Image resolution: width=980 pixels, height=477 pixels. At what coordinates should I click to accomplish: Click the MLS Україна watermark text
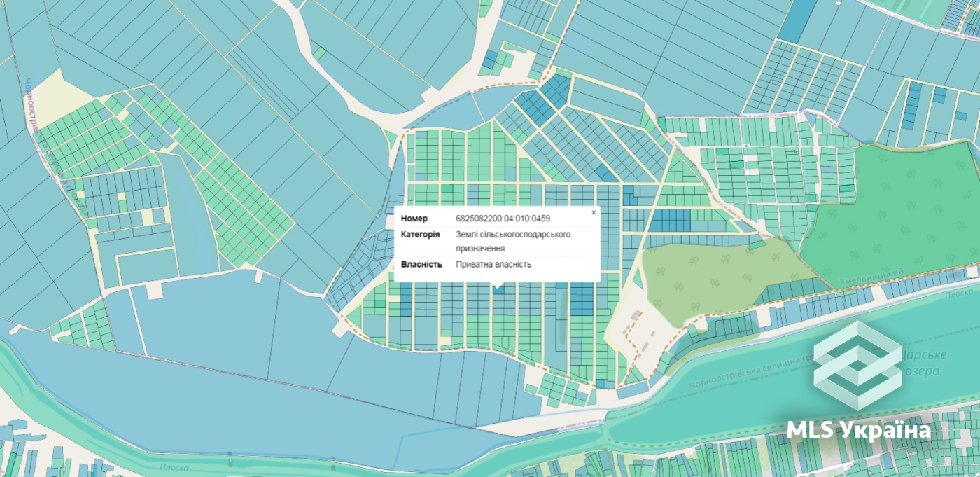tap(859, 429)
